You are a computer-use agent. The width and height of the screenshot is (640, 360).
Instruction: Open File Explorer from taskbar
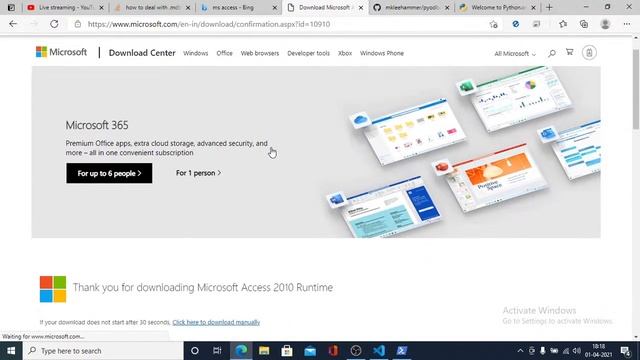[264, 351]
